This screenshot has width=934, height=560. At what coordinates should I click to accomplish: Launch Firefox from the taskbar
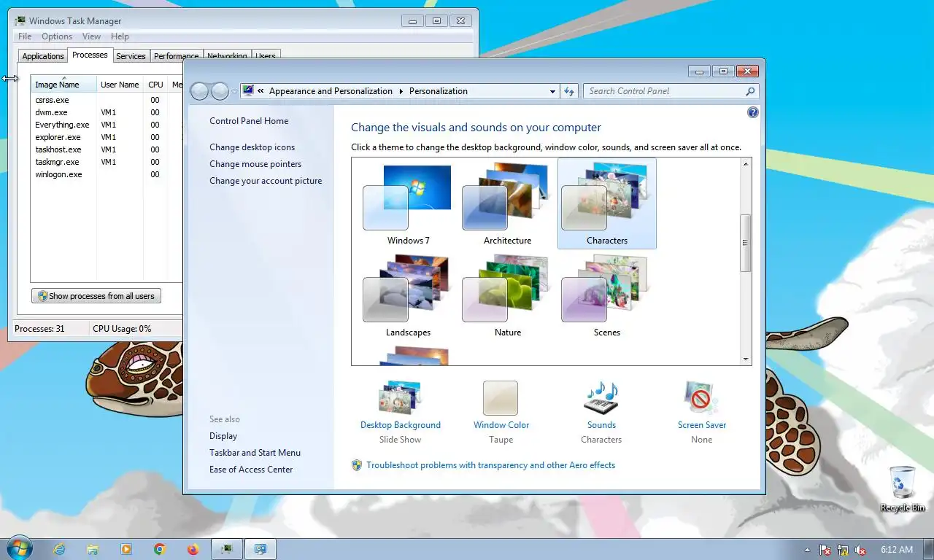click(x=193, y=549)
